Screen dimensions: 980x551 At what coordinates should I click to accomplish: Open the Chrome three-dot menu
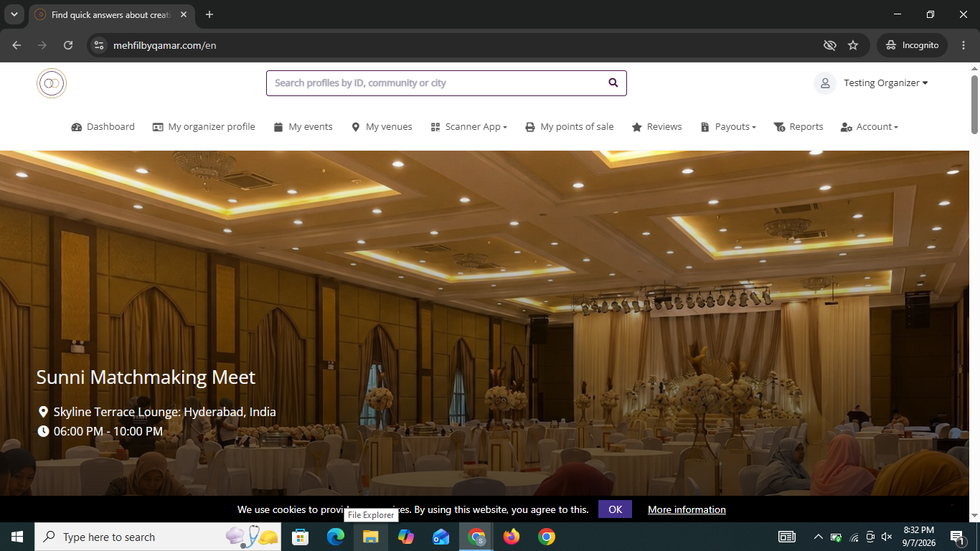[x=963, y=45]
